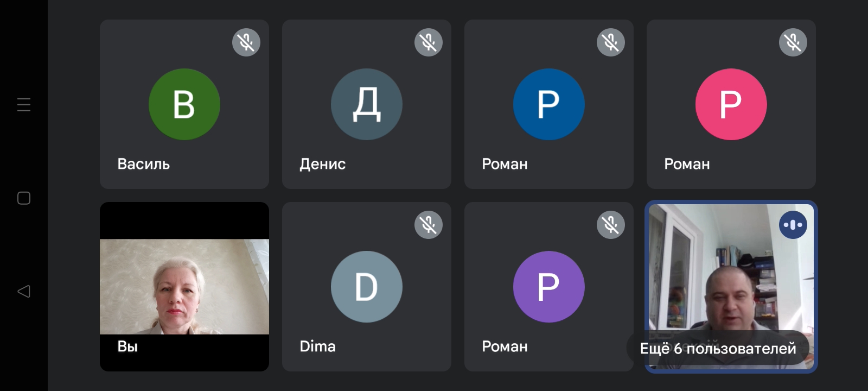
Task: Tap the active speaker audio indicator icon
Action: click(x=793, y=225)
